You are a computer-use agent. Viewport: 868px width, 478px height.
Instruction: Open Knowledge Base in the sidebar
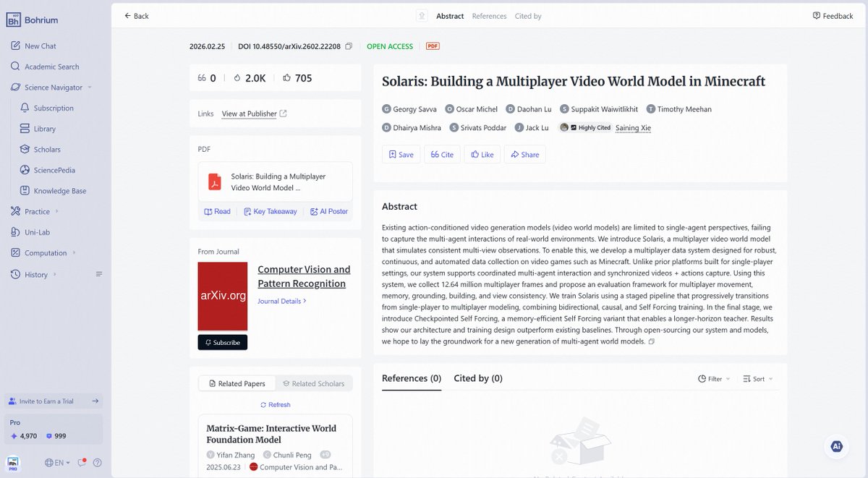[x=54, y=191]
